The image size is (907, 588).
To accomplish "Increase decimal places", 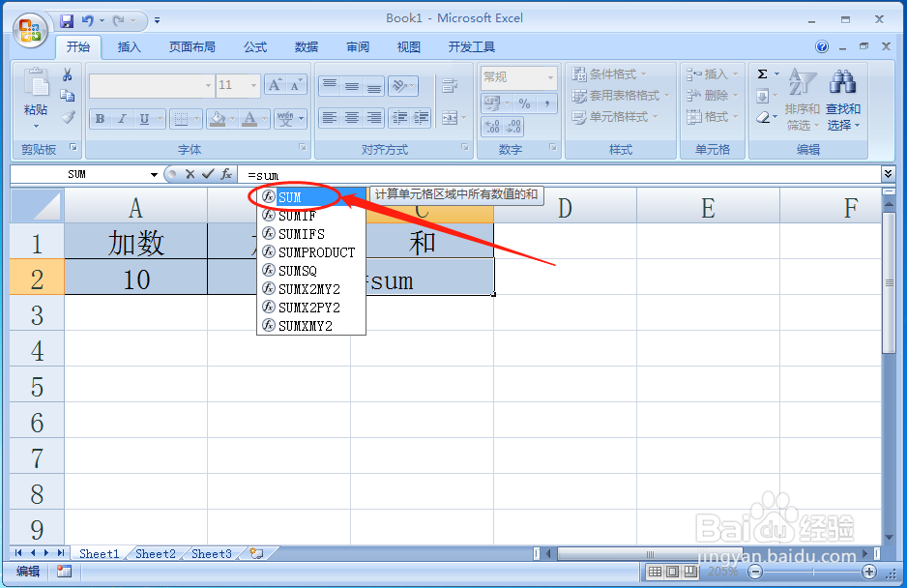I will click(x=492, y=126).
